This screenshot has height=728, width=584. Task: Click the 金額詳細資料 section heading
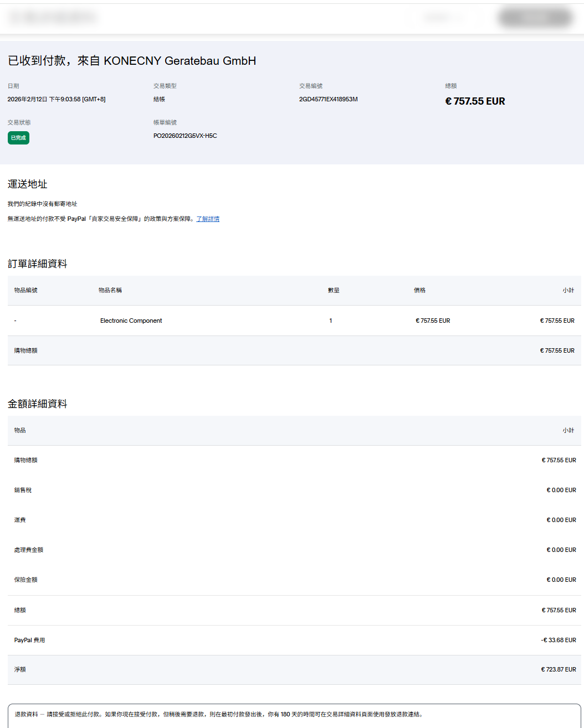coord(37,404)
